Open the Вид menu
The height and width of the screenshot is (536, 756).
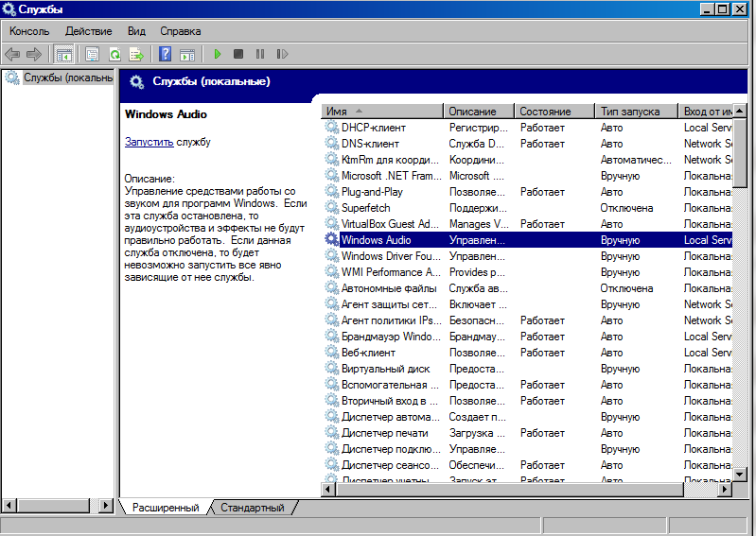(x=136, y=31)
